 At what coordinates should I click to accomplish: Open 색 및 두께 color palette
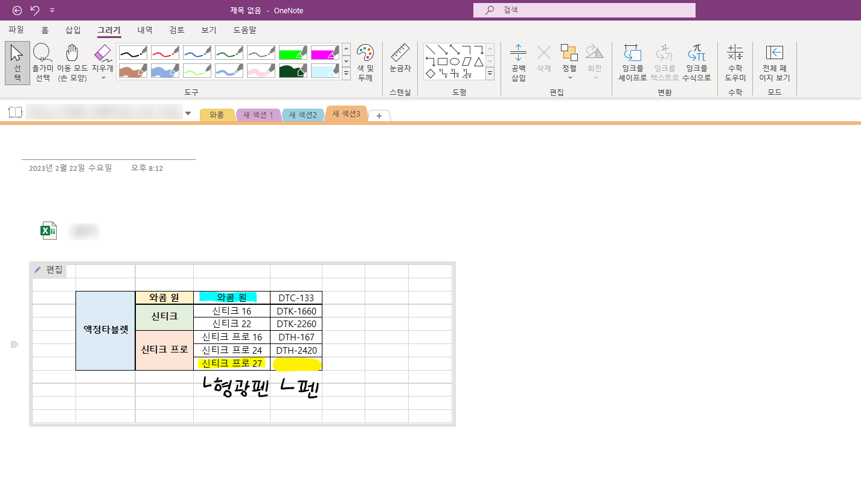pos(365,63)
